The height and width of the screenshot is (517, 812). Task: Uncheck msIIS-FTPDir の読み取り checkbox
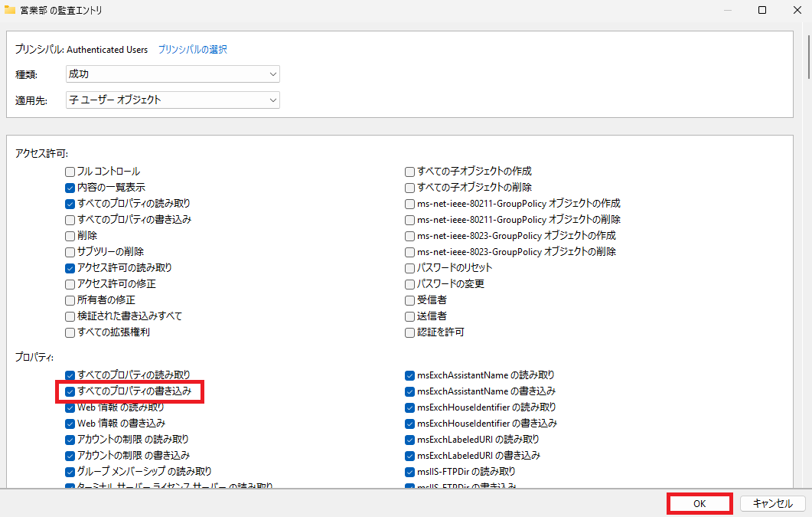409,471
